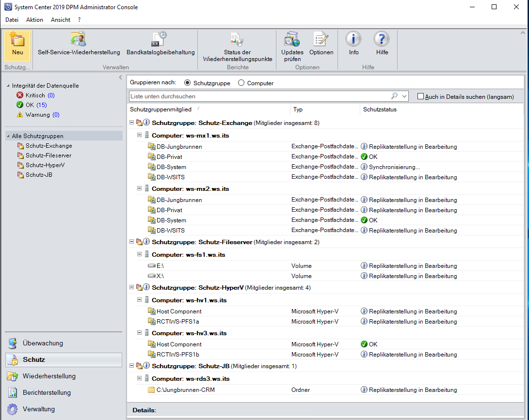Image resolution: width=529 pixels, height=420 pixels.
Task: Click info icon of Schutzgruppe Schutz-Exchange
Action: (x=146, y=123)
